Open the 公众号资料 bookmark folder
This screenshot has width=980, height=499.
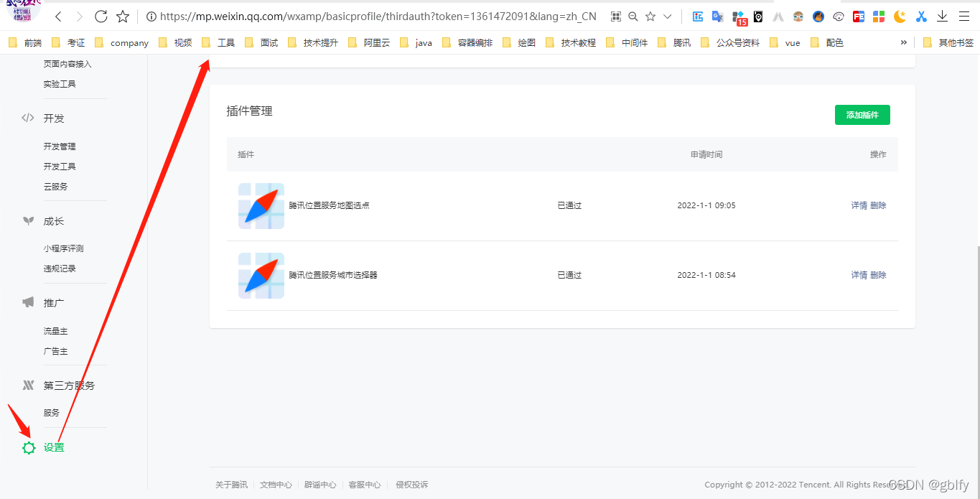730,42
